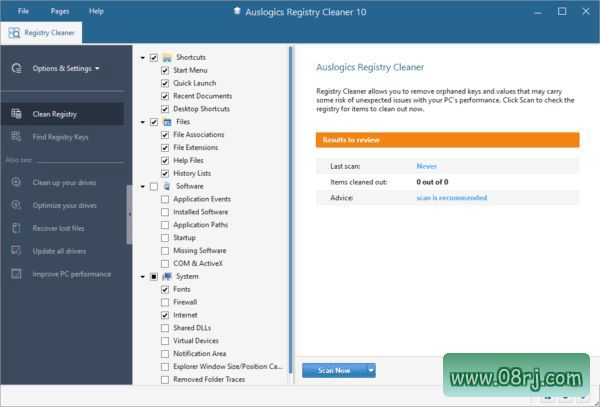Uncheck the History Lists checkbox
Image resolution: width=600 pixels, height=407 pixels.
click(x=165, y=173)
